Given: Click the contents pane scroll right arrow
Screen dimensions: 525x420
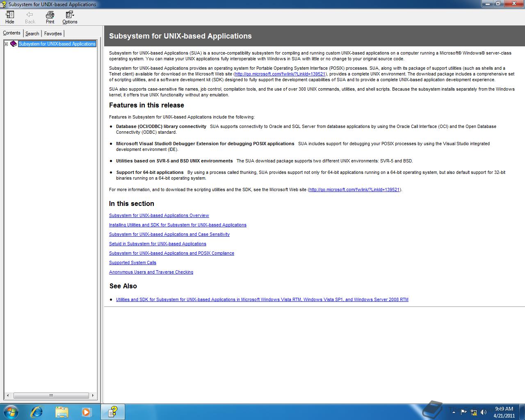Looking at the screenshot, I should [93, 396].
